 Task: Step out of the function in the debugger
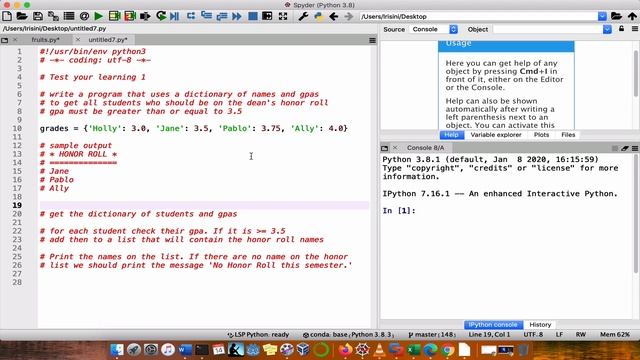click(222, 16)
